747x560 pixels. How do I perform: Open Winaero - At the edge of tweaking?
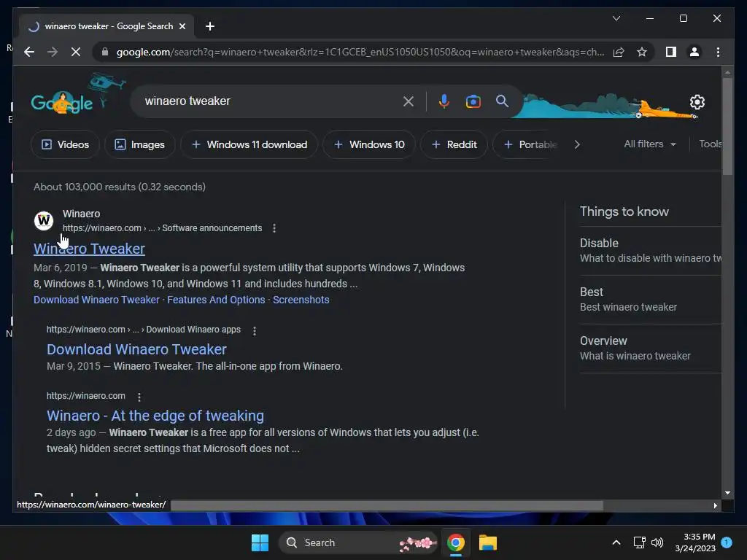pos(155,416)
